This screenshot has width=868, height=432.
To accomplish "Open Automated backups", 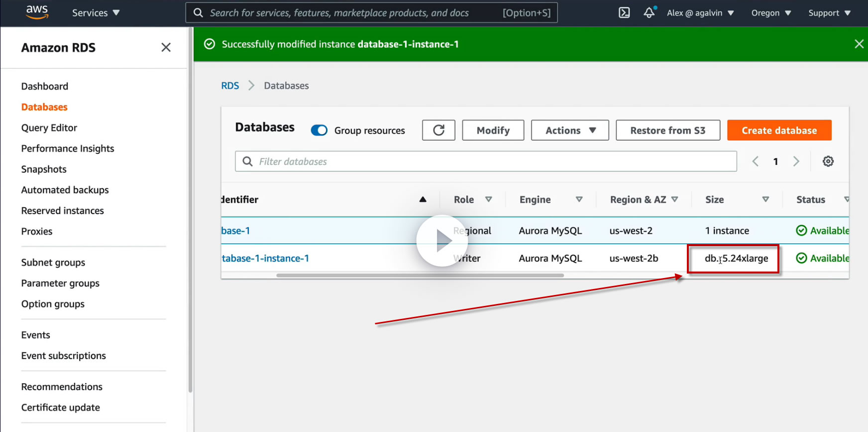I will (65, 190).
